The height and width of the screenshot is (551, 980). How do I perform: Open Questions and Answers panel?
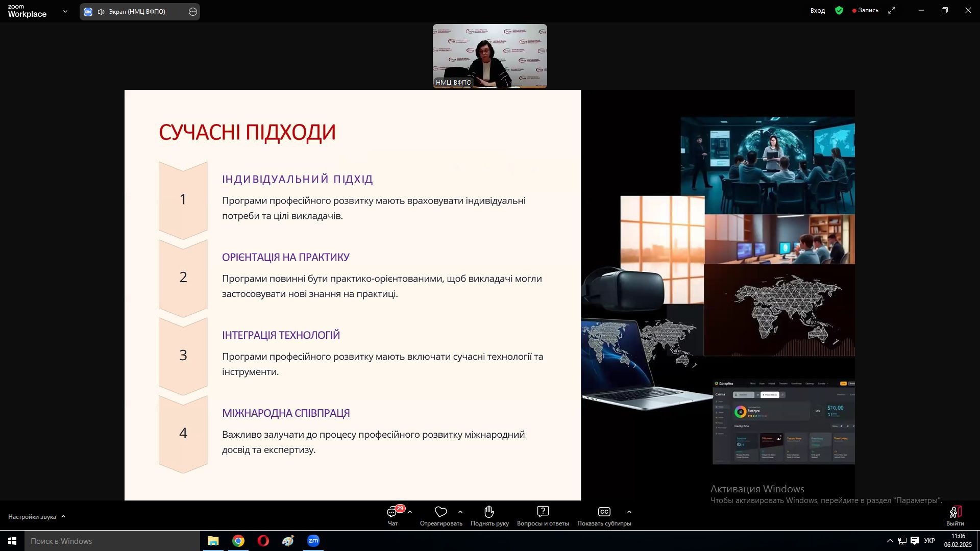click(543, 512)
